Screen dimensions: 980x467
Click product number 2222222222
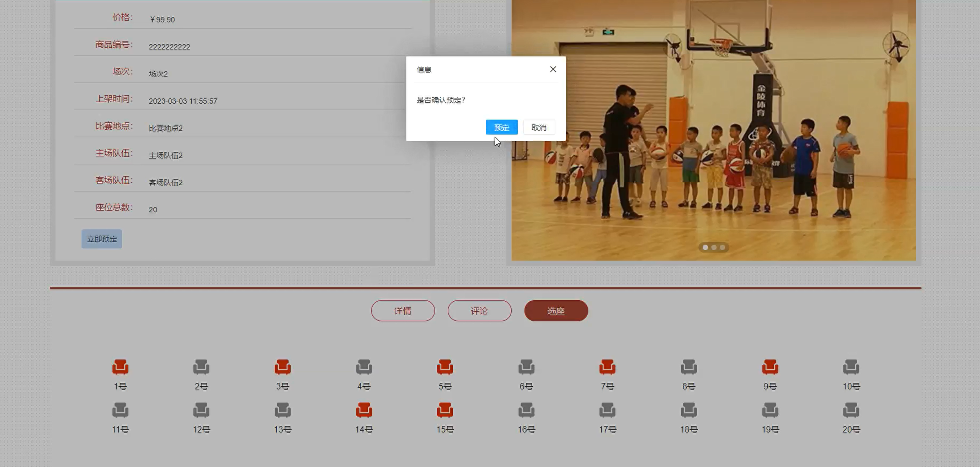(169, 47)
